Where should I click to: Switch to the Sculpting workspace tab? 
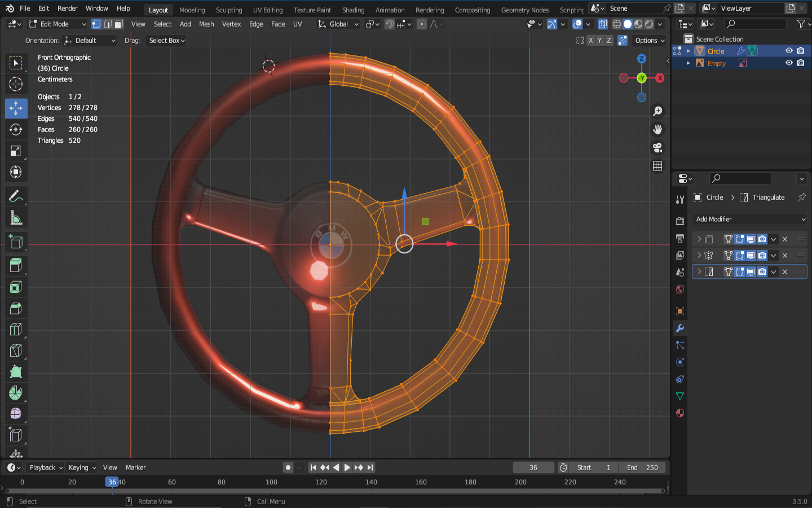click(228, 10)
